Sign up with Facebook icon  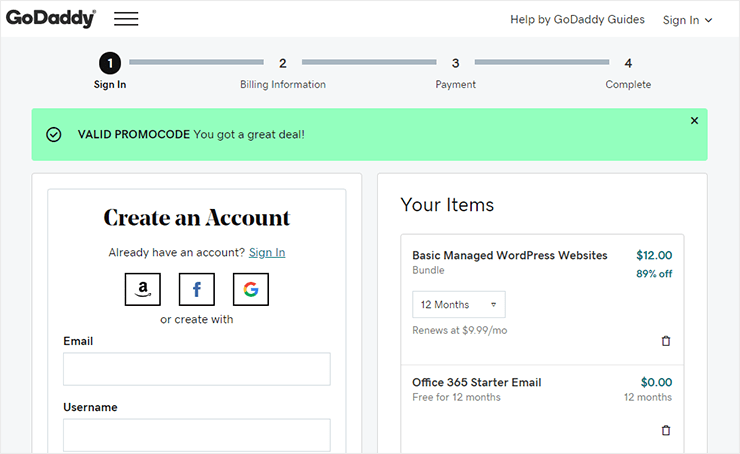point(197,289)
